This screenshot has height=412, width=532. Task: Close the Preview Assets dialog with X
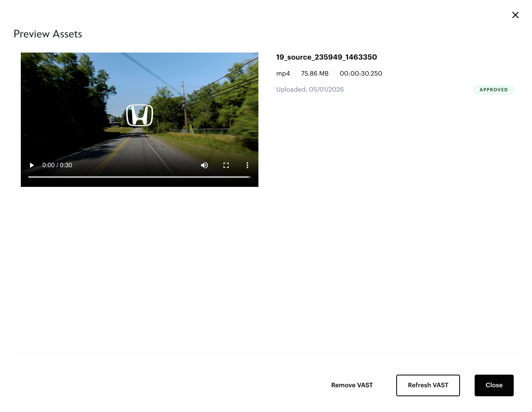pyautogui.click(x=515, y=15)
